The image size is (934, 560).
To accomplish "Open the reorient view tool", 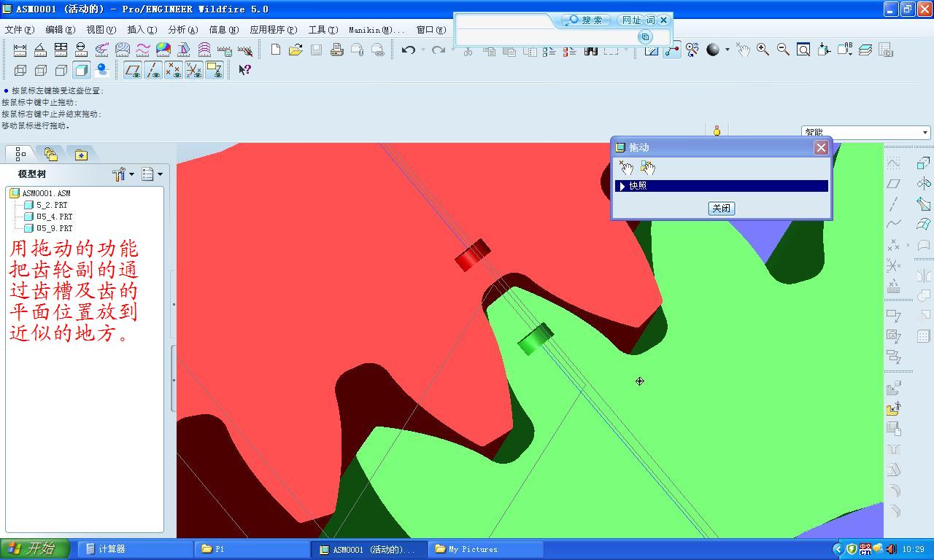I will click(x=824, y=50).
